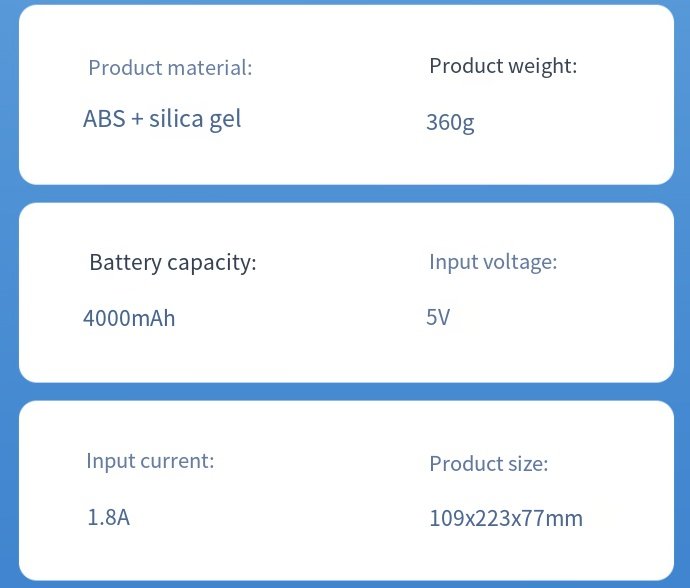Select the "ABS + silica gel" value text
The image size is (690, 588).
(x=162, y=119)
